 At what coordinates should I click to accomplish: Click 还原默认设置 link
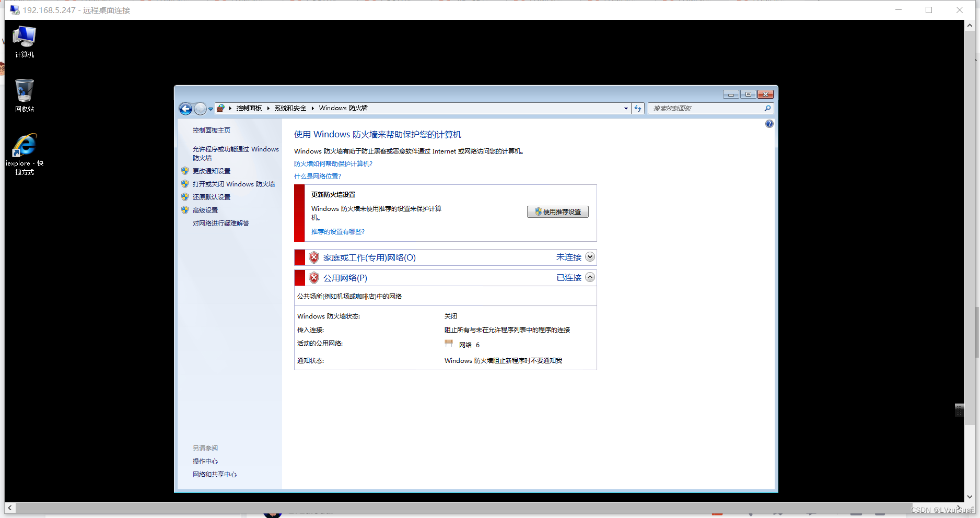(211, 197)
